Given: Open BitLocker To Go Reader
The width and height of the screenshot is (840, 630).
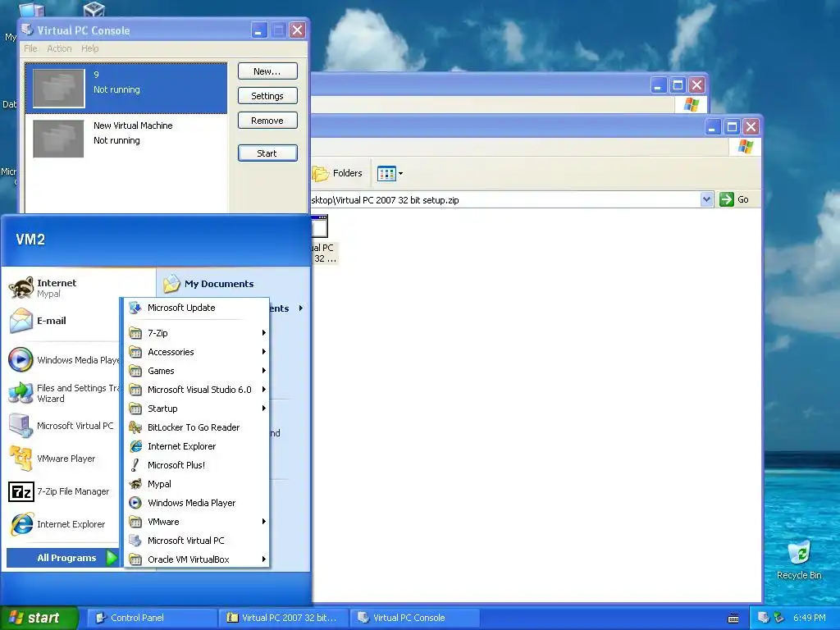Looking at the screenshot, I should (x=197, y=427).
